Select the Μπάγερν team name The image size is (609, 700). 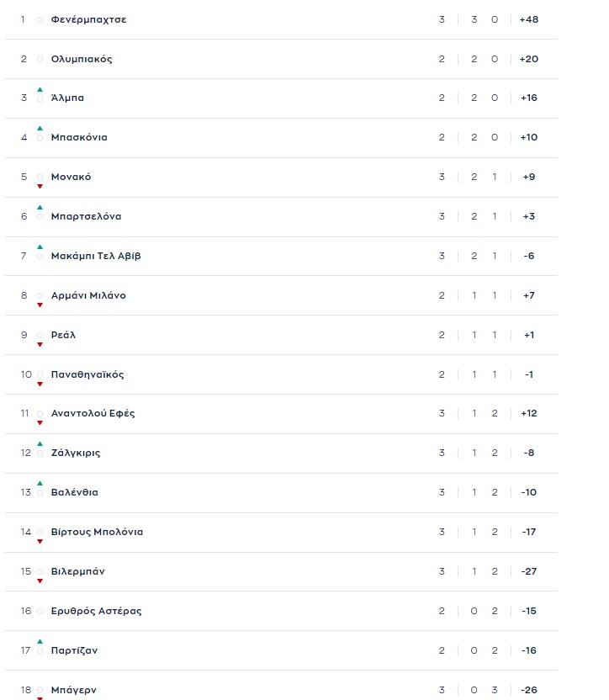[x=73, y=690]
